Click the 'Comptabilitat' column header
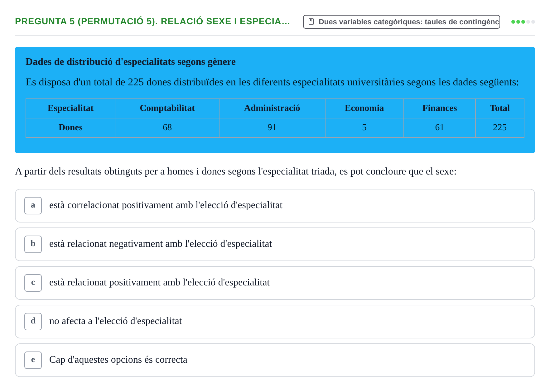This screenshot has width=550, height=392. point(167,108)
